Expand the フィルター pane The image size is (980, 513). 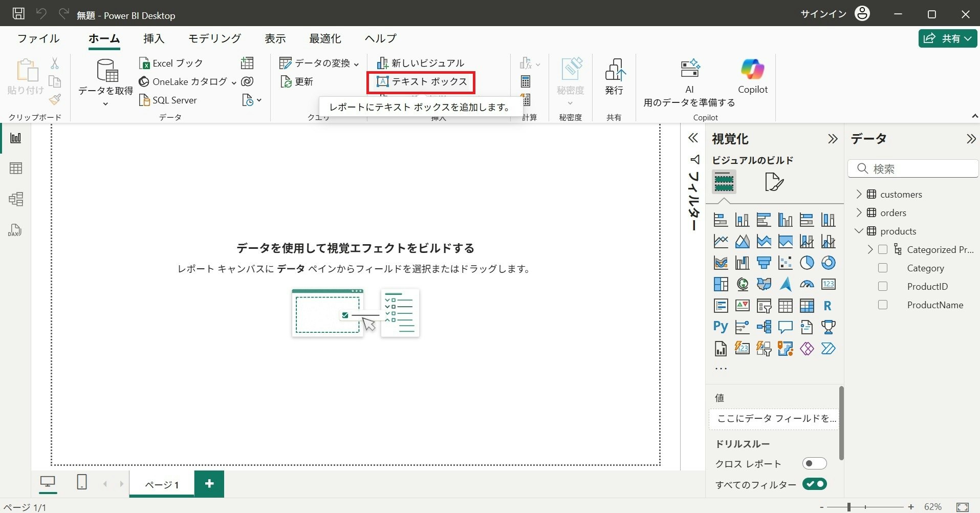coord(693,138)
